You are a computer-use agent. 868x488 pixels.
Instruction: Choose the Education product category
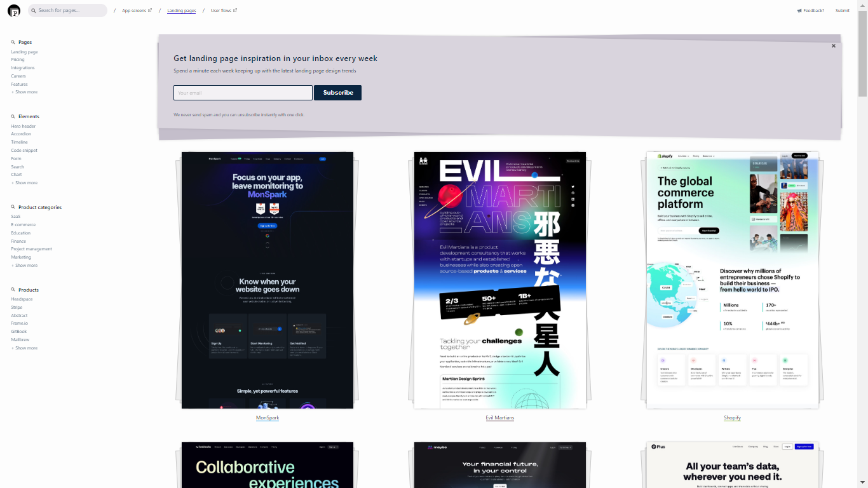(20, 233)
